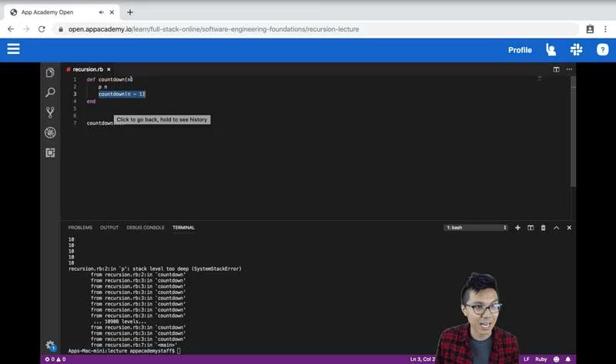The height and width of the screenshot is (364, 616).
Task: Click the Slack icon in header
Action: (x=576, y=50)
